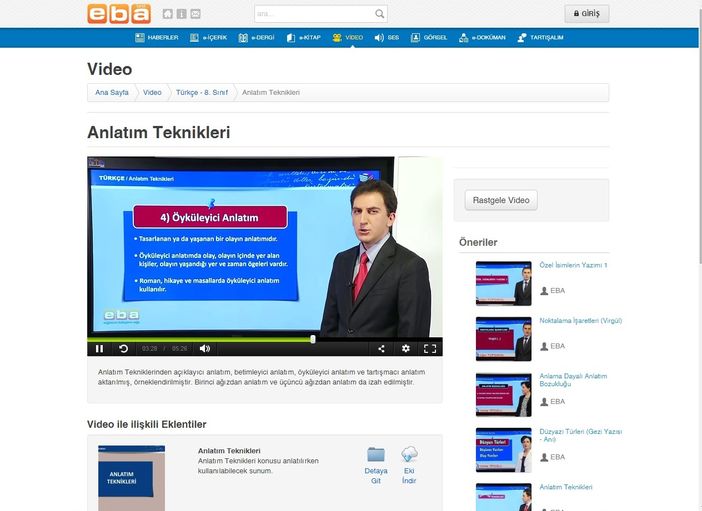Screen dimensions: 702x511
Task: Open the home icon beside the logo
Action: [167, 14]
